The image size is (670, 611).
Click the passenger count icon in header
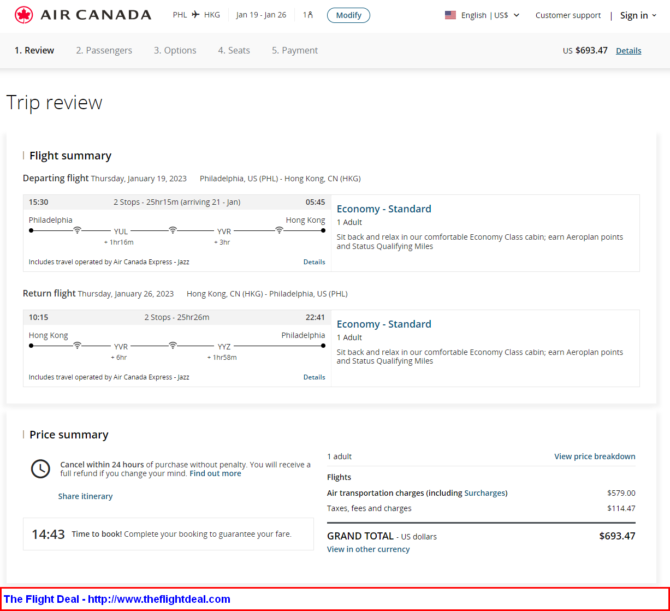click(x=308, y=15)
